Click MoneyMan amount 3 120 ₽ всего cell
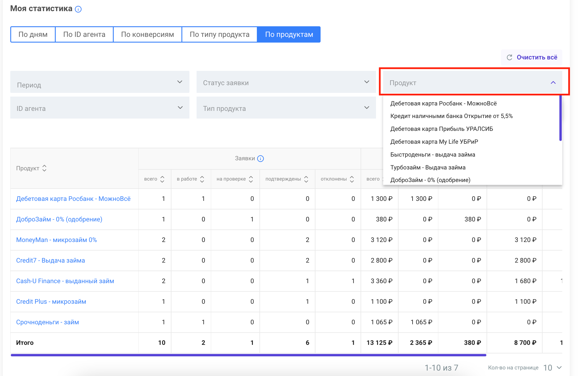The width and height of the screenshot is (588, 376). pyautogui.click(x=381, y=240)
